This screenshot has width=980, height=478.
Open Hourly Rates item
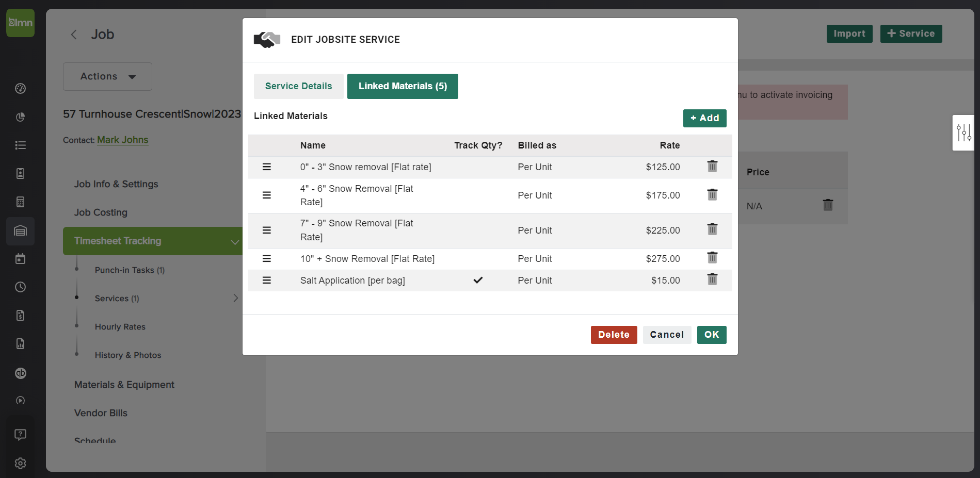pos(120,327)
